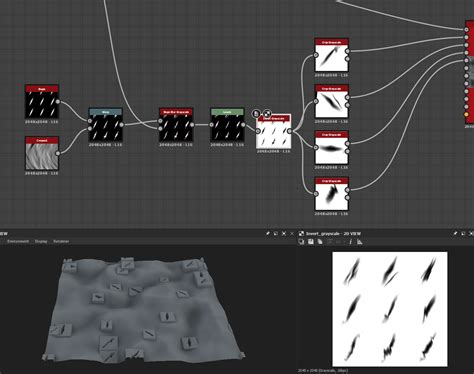The image size is (474, 374).
Task: Click the Slope Blur node's output connector
Action: pos(192,125)
